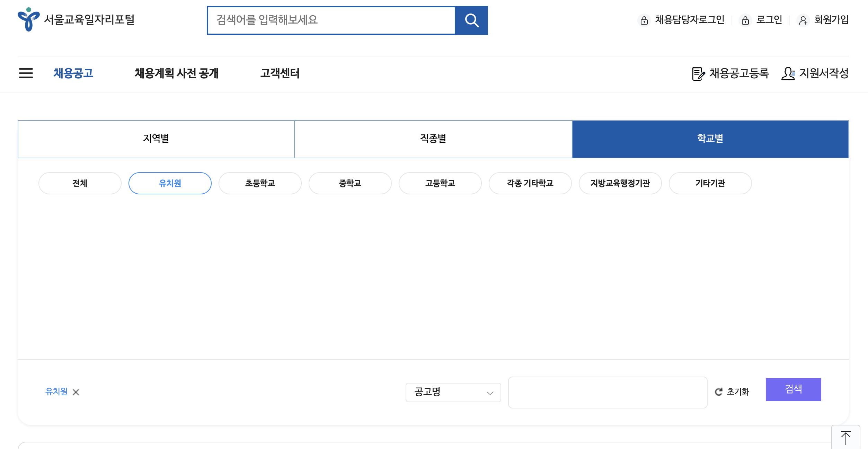Click the magnifier search icon button
868x449 pixels.
tap(471, 20)
